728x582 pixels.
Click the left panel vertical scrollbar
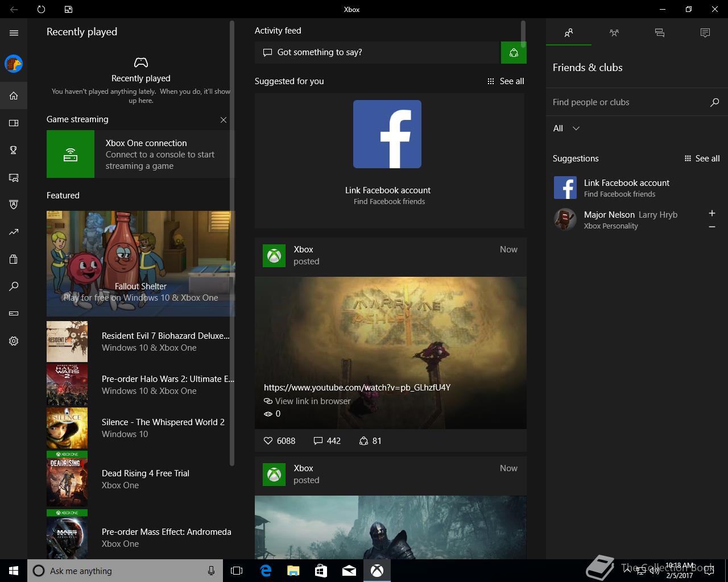click(x=232, y=243)
